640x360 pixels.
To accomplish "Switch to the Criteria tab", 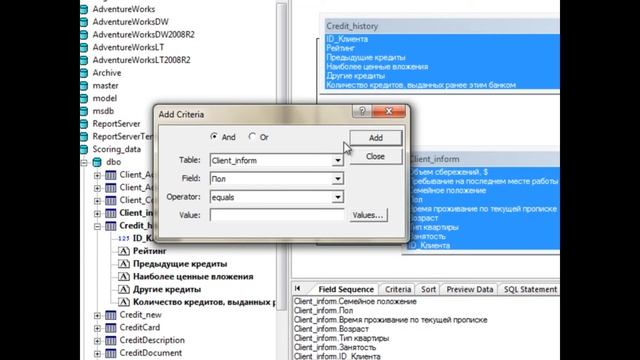I will tap(398, 289).
